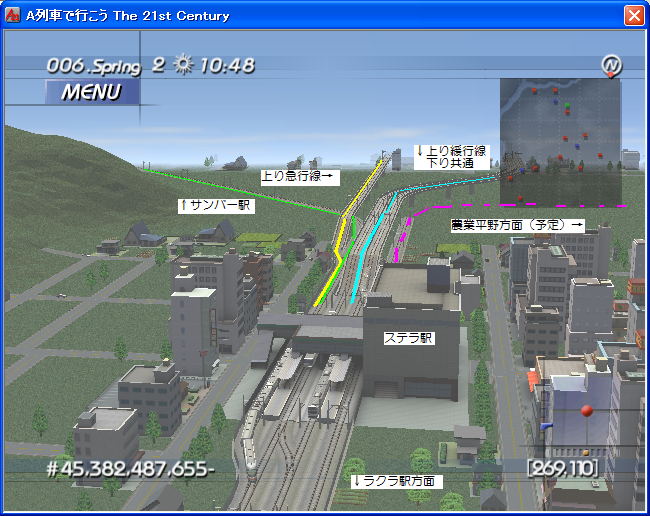
Task: Click the ステラ駅 station label
Action: (409, 338)
